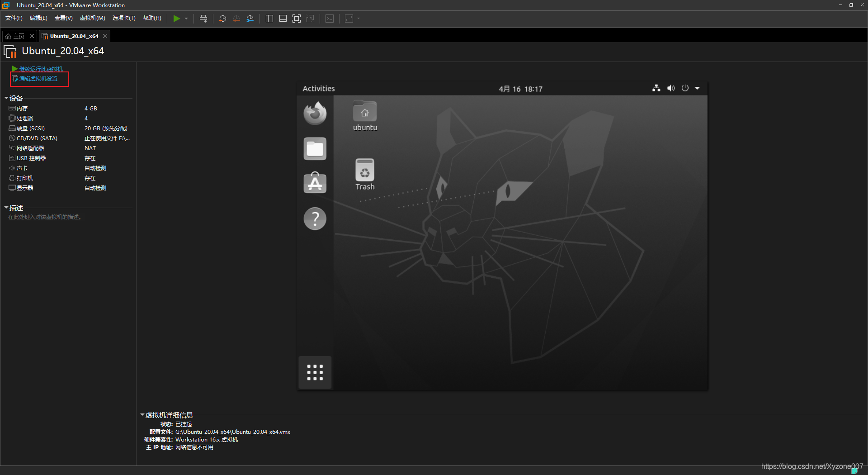This screenshot has height=475, width=868.
Task: Click the stretch guest display icon
Action: click(349, 19)
